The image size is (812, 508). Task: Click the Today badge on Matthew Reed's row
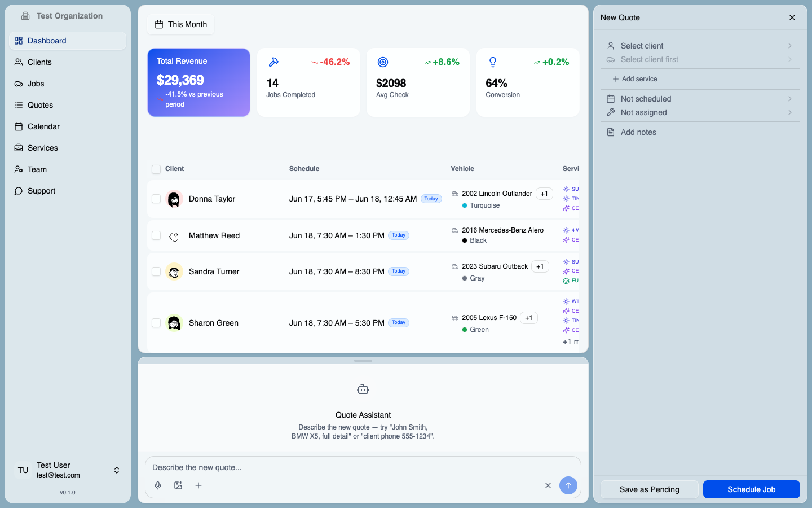[399, 235]
